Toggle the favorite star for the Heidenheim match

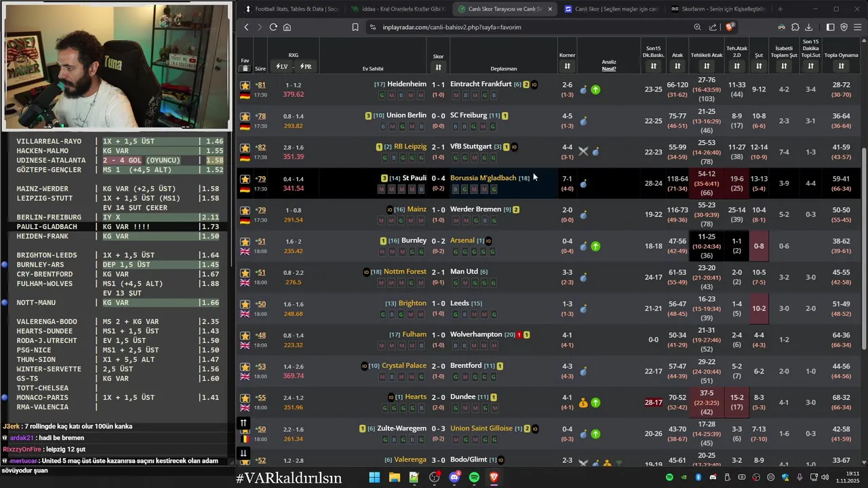tap(245, 85)
